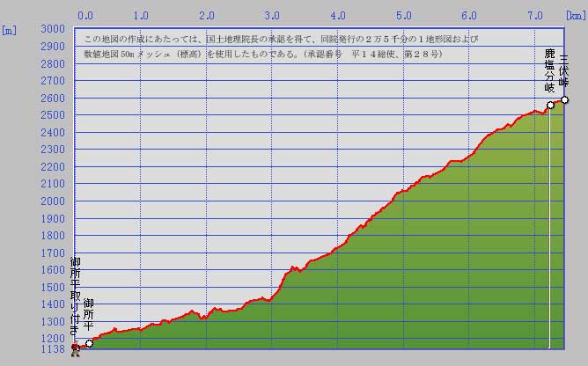
Task: Click the 1.0 distance axis label
Action: (141, 15)
